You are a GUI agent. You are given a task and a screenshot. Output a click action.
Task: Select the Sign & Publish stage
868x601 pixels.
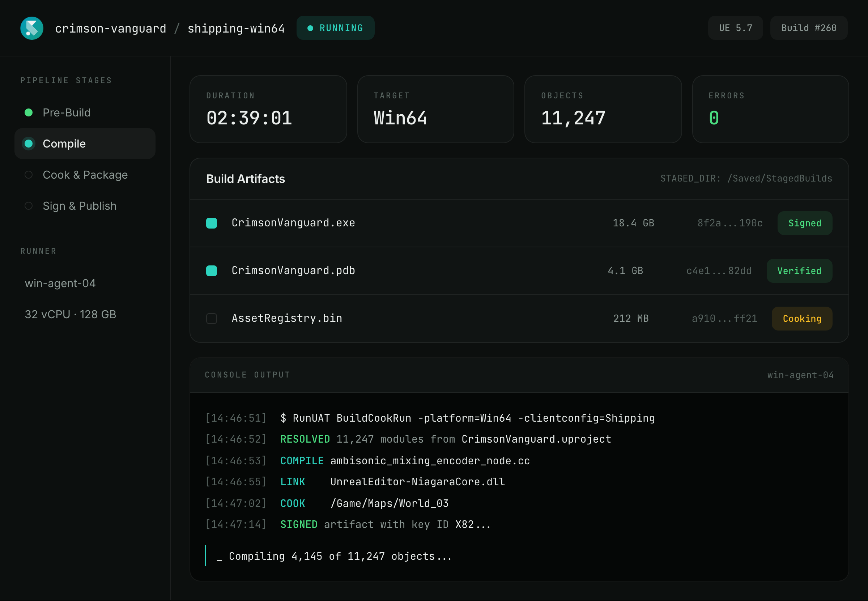[85, 206]
